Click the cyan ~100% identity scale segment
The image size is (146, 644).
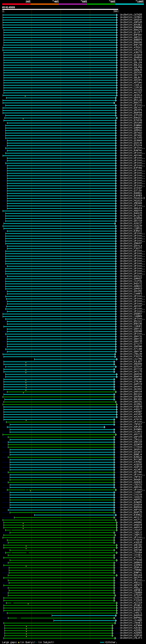pos(130,4)
